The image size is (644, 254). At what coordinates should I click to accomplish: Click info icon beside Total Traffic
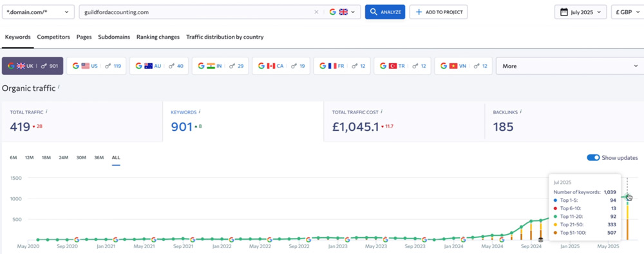[46, 111]
